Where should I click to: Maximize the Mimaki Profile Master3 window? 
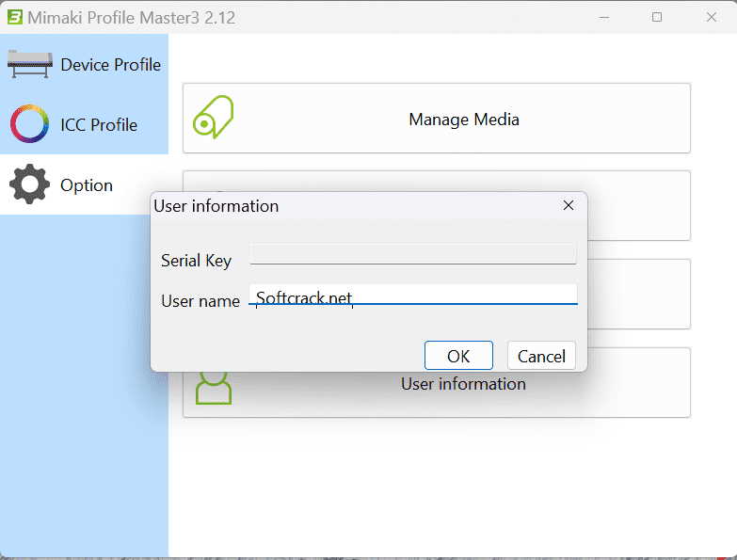click(657, 17)
